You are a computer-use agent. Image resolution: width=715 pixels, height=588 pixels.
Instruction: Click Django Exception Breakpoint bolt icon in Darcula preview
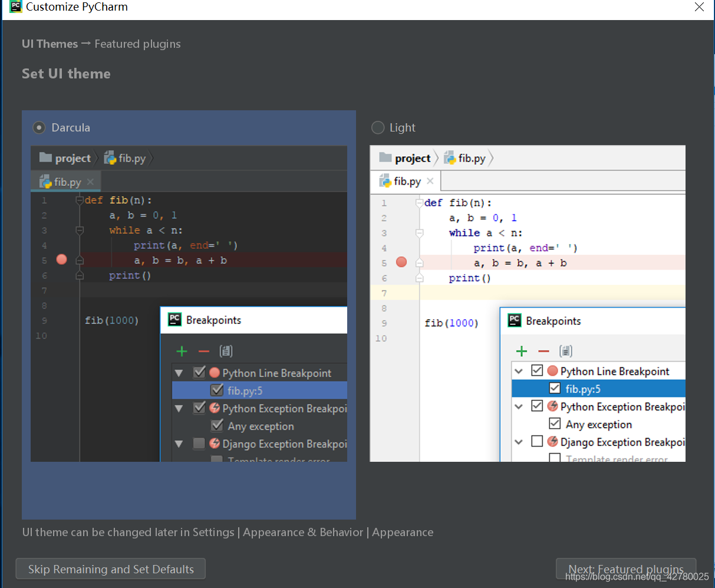pyautogui.click(x=215, y=444)
